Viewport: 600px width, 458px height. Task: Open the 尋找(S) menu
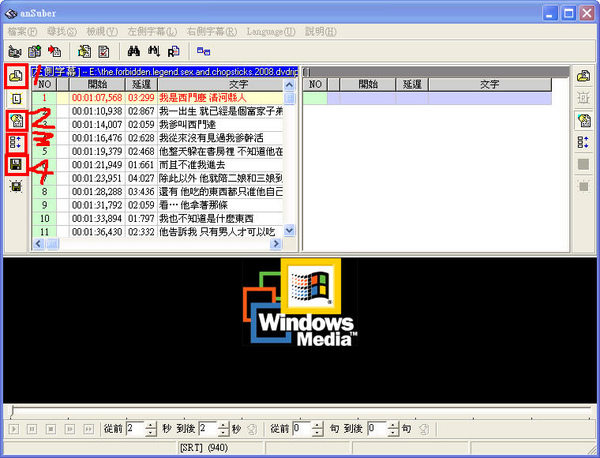click(62, 32)
